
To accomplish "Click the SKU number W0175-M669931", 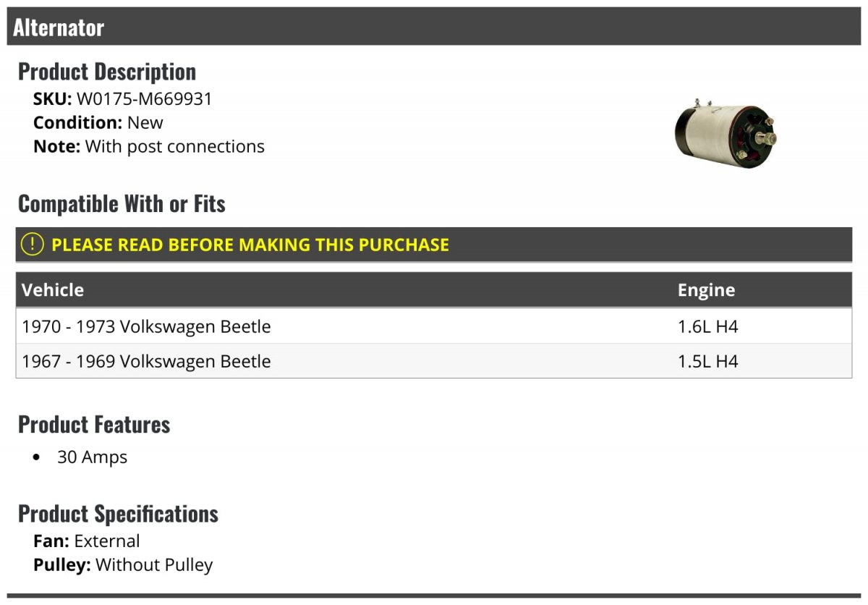I will tap(145, 99).
